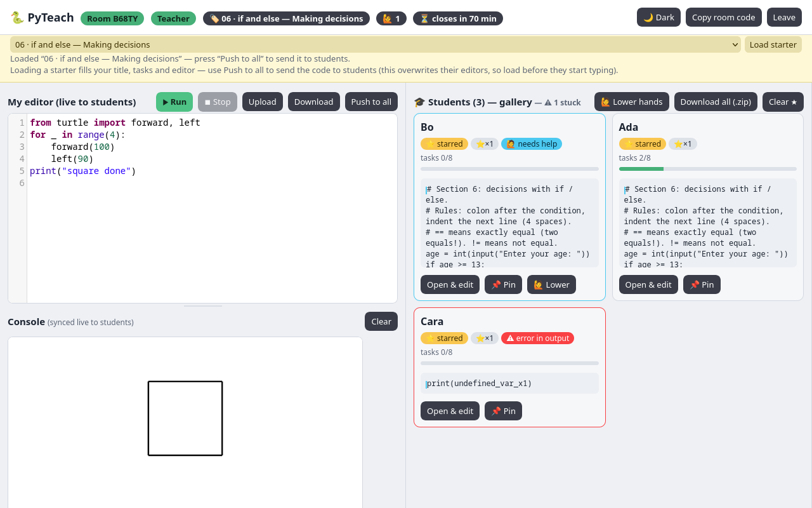812x508 pixels.
Task: Push code to all students
Action: [x=371, y=102]
